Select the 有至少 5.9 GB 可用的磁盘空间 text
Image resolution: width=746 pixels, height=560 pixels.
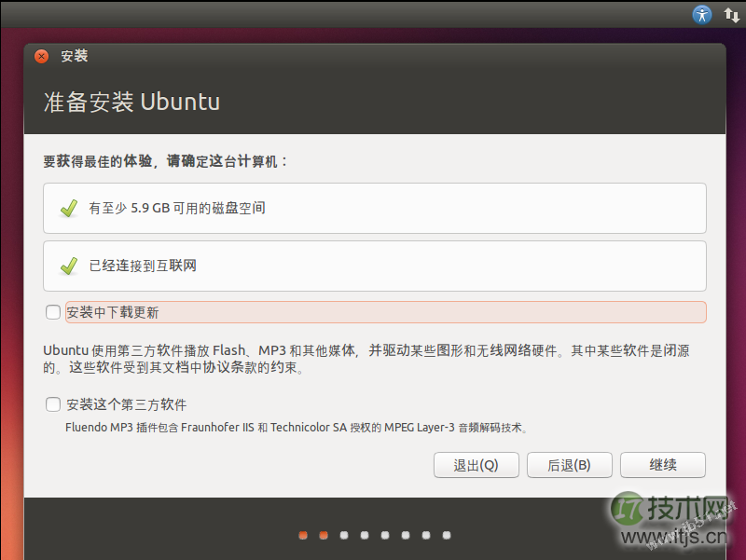(177, 208)
